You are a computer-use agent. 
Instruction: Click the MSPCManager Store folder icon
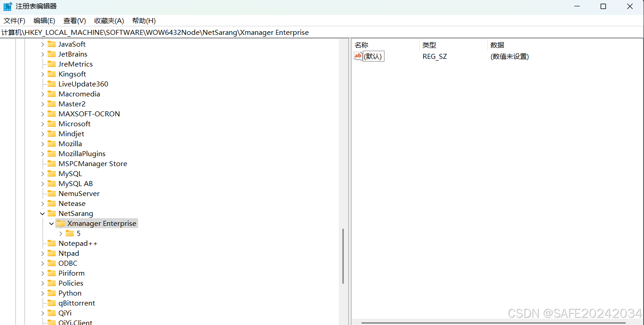click(52, 163)
